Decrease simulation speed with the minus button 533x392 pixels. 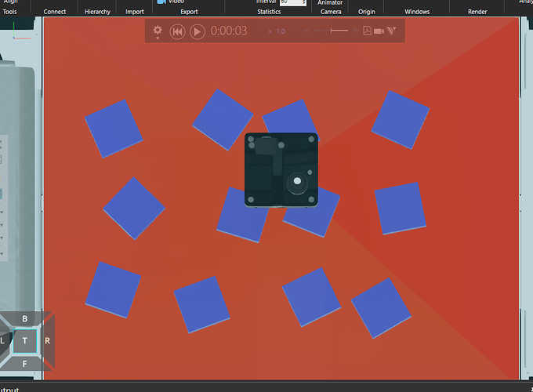(x=306, y=31)
